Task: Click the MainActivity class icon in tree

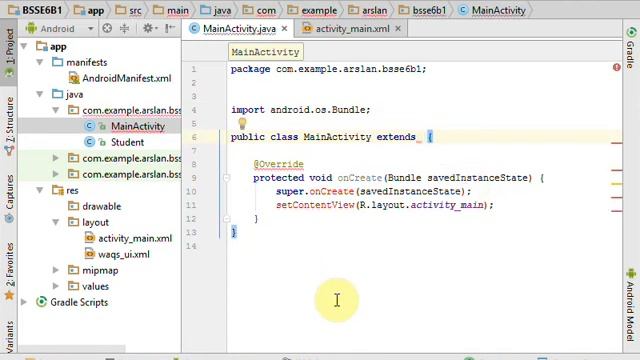Action: [89, 126]
